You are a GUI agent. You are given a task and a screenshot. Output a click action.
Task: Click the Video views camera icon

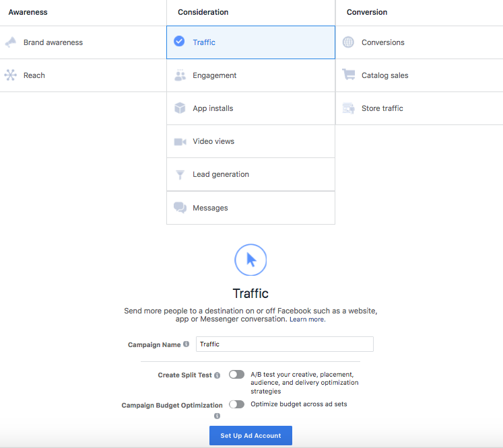tap(180, 141)
